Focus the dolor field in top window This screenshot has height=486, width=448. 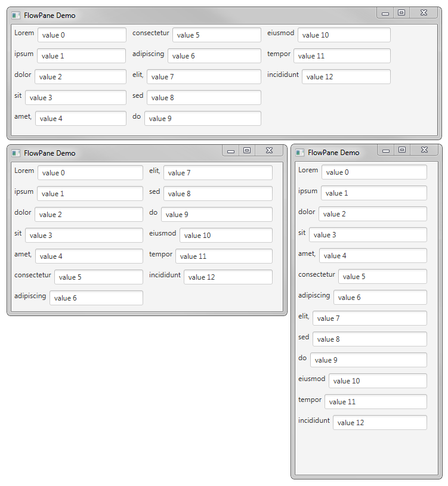point(81,76)
